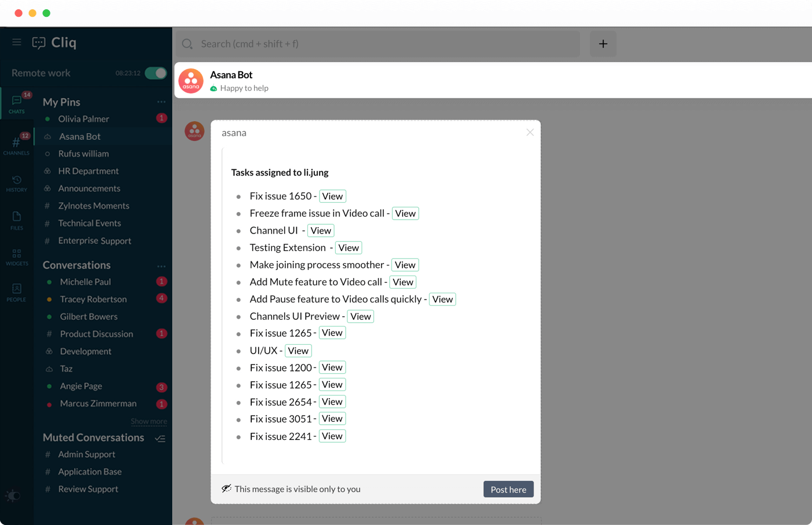Click the Cliq logo icon
This screenshot has height=525, width=812.
click(x=39, y=42)
